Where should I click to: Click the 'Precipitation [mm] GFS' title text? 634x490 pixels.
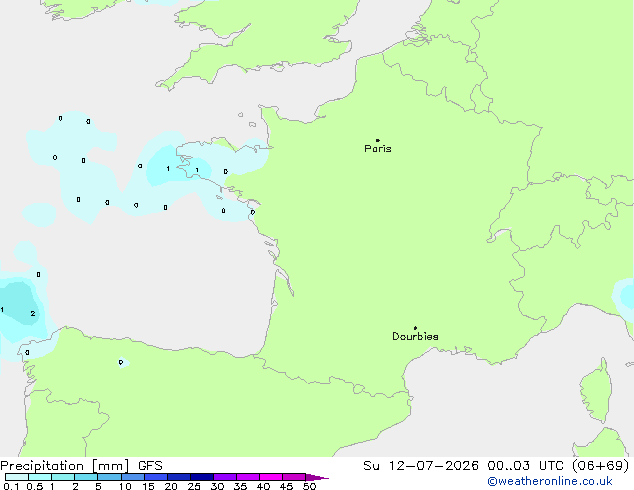tap(81, 466)
